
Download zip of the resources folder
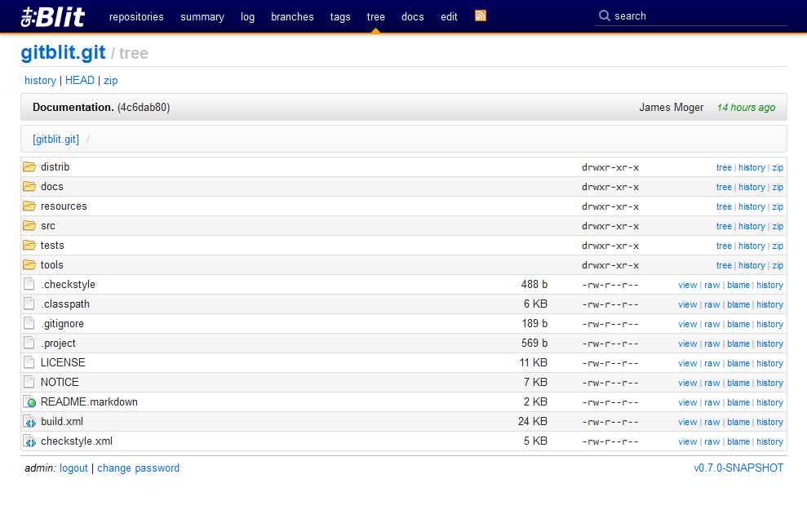(x=778, y=206)
